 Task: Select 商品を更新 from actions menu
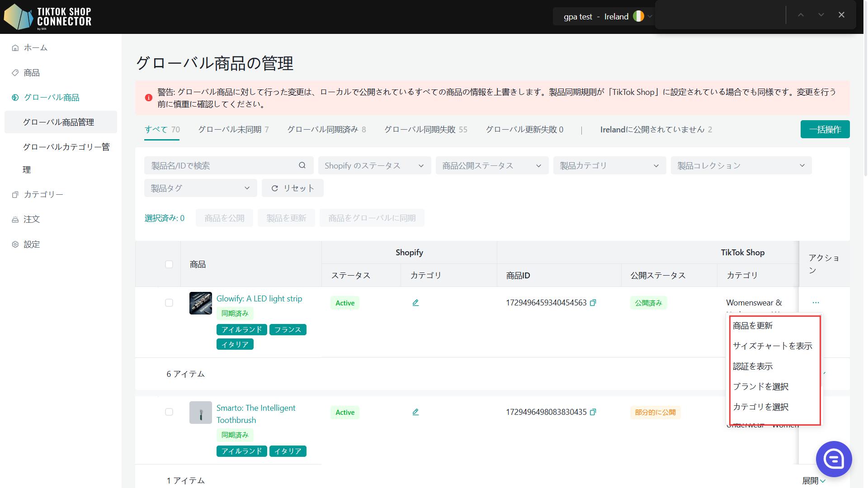click(775, 326)
